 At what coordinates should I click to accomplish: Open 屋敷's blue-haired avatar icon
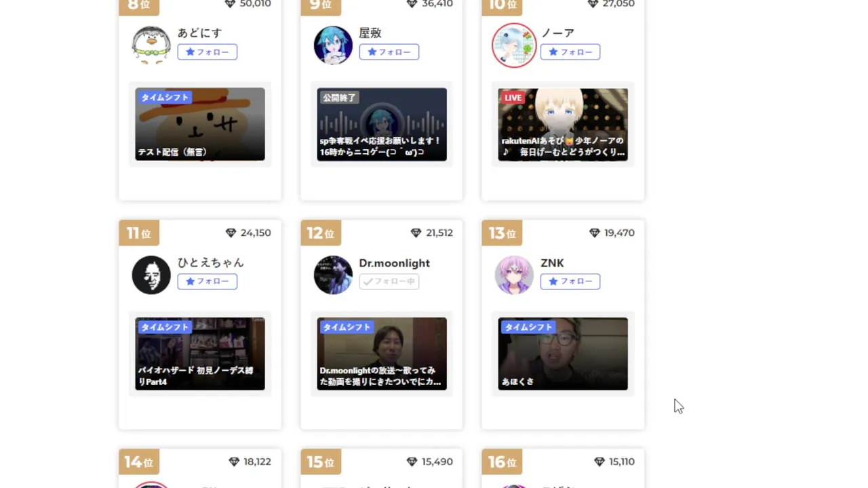(x=333, y=45)
